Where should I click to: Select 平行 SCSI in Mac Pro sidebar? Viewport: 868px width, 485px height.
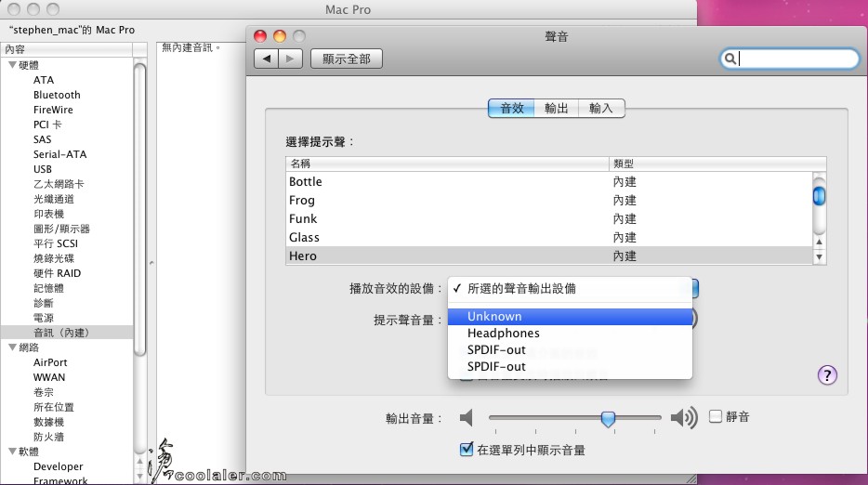tap(56, 243)
